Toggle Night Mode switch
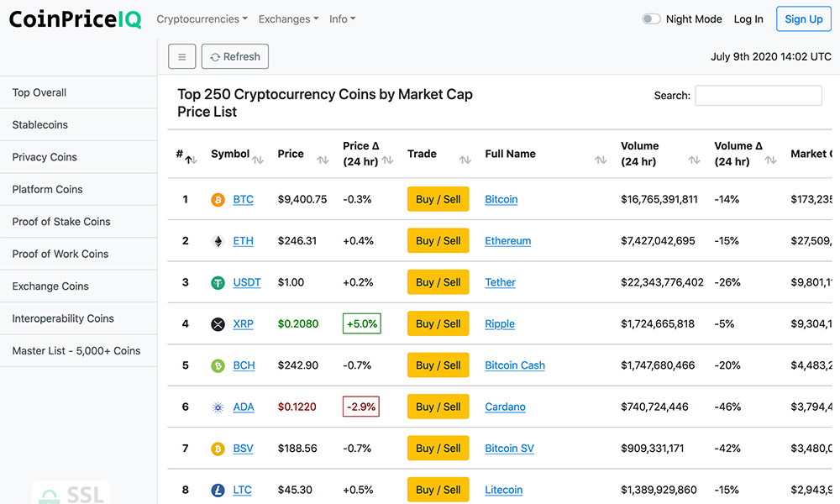Image resolution: width=840 pixels, height=504 pixels. (x=651, y=19)
